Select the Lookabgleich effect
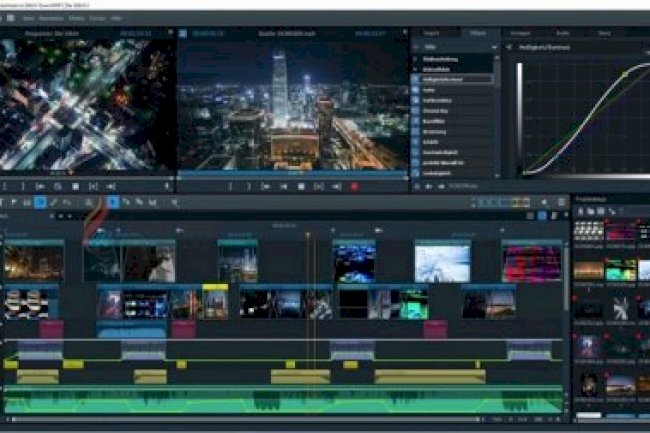Image resolution: width=650 pixels, height=433 pixels. 452,173
